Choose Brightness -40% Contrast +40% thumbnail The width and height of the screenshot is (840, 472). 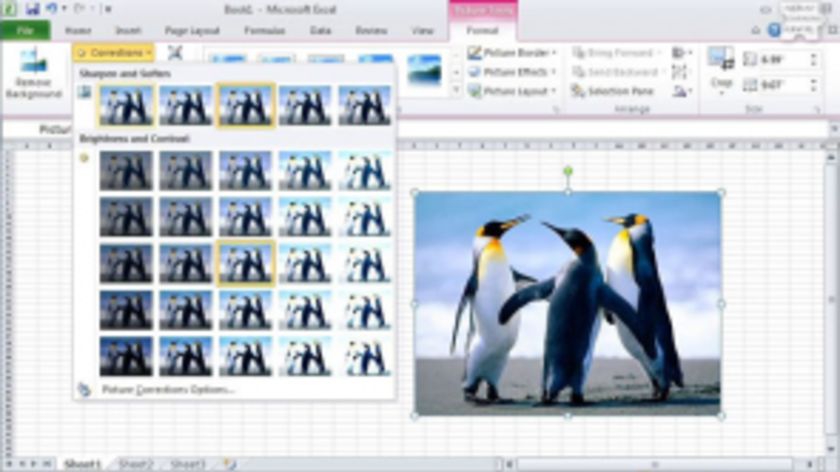click(126, 356)
